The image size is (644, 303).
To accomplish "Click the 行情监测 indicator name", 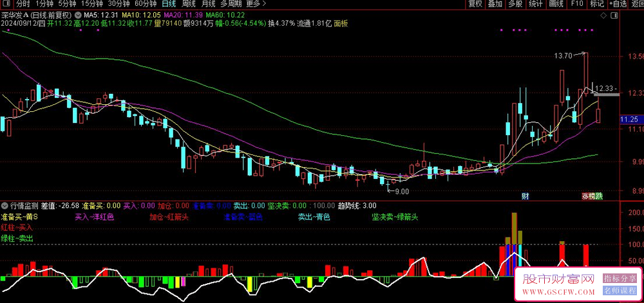I will click(24, 205).
